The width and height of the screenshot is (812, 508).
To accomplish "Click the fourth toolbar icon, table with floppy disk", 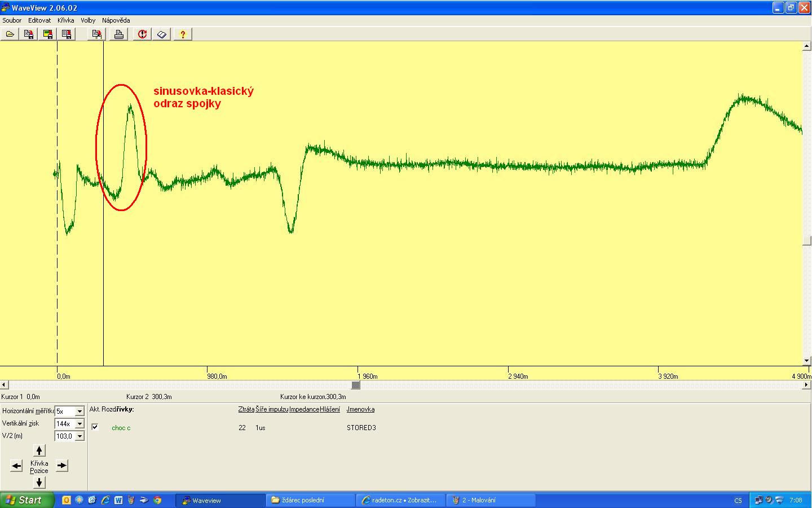I will pos(67,34).
